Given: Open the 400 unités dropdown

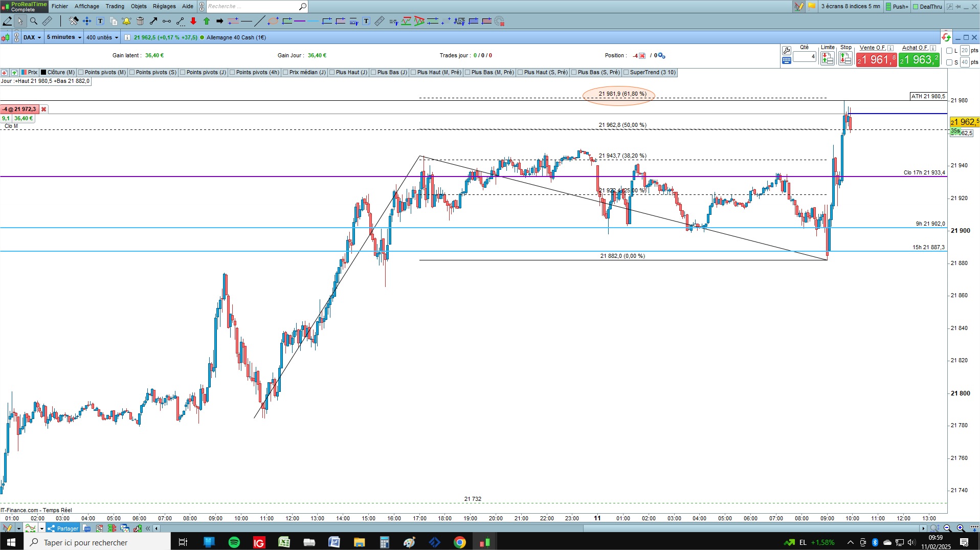Looking at the screenshot, I should tap(102, 37).
